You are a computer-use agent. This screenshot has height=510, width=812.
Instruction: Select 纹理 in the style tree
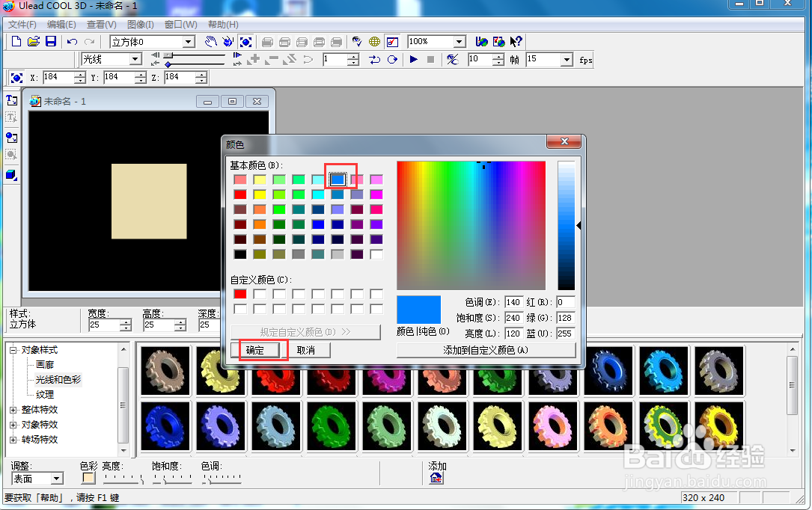[45, 395]
